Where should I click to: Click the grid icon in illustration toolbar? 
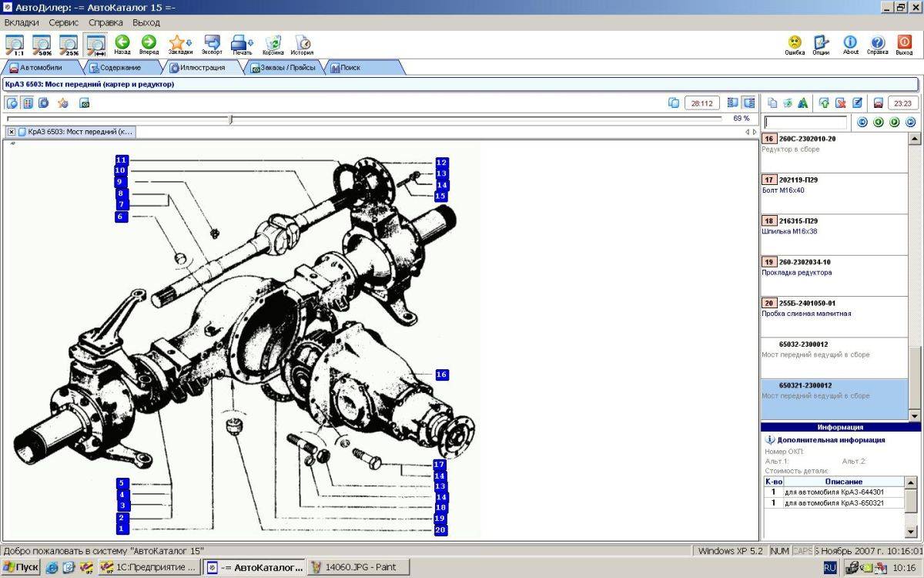pyautogui.click(x=28, y=102)
